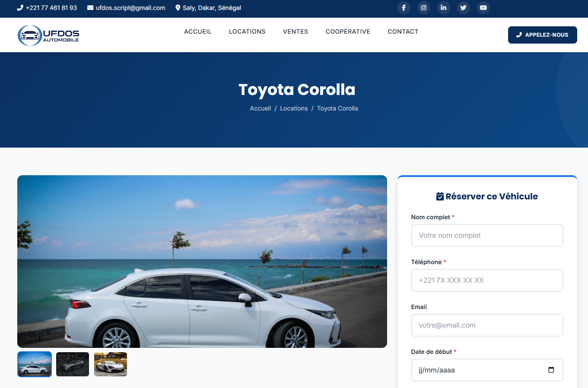
Task: Select the white Corolla thumbnail
Action: coord(35,364)
